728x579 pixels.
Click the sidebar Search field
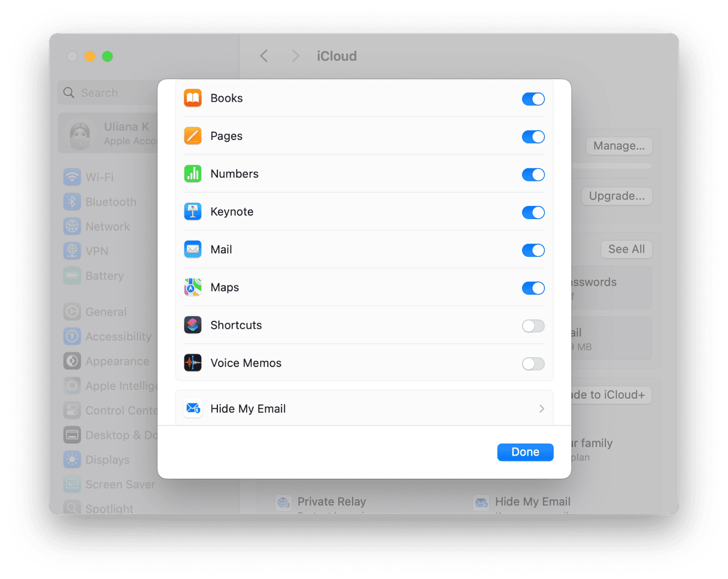108,93
